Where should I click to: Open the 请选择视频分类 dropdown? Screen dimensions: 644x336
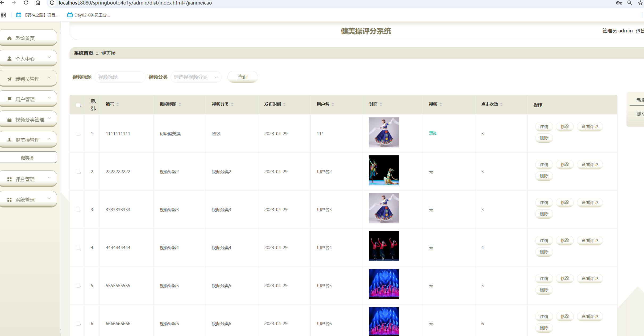(x=196, y=77)
